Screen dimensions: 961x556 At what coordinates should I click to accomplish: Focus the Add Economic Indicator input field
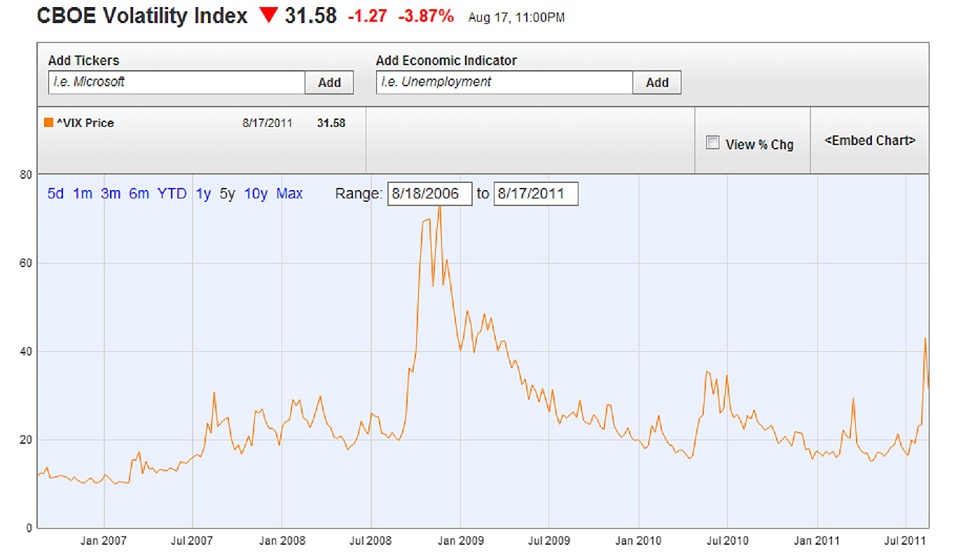click(x=504, y=82)
